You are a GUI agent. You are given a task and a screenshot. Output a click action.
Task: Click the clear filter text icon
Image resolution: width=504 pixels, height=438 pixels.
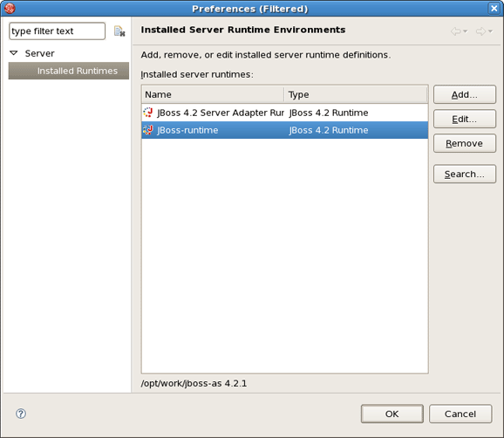click(119, 31)
